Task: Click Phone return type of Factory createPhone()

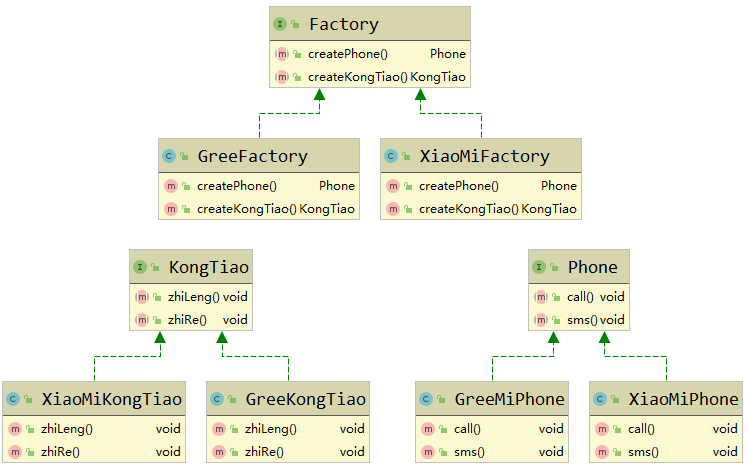Action: point(448,54)
